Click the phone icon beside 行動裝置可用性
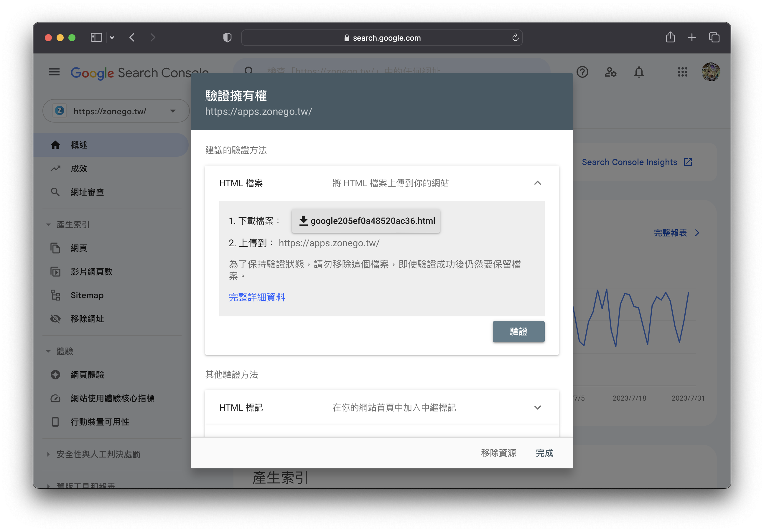The image size is (764, 532). click(x=55, y=422)
